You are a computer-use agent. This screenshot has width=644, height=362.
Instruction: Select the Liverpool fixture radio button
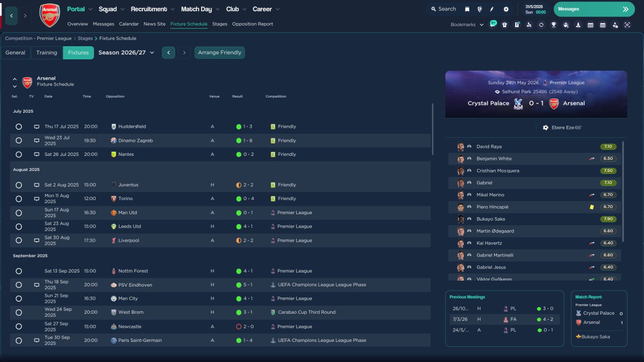point(19,240)
